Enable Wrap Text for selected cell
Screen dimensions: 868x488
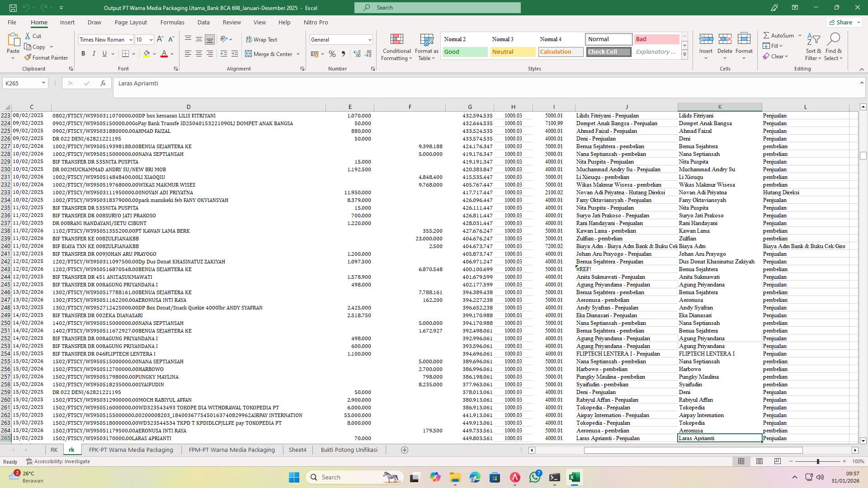point(262,39)
